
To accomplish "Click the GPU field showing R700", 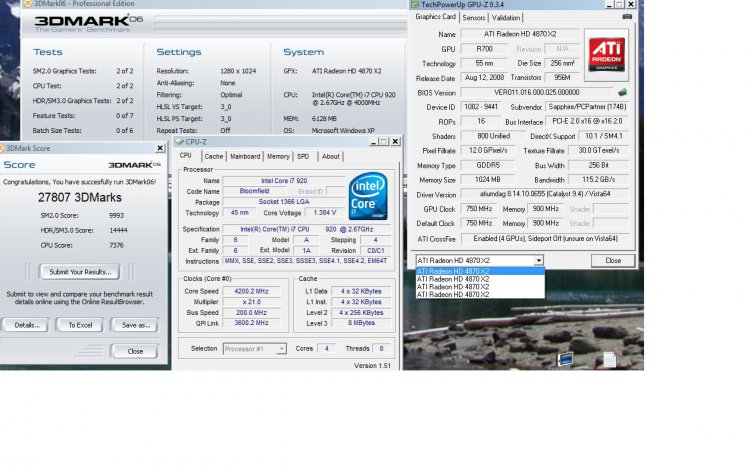I will coord(484,49).
